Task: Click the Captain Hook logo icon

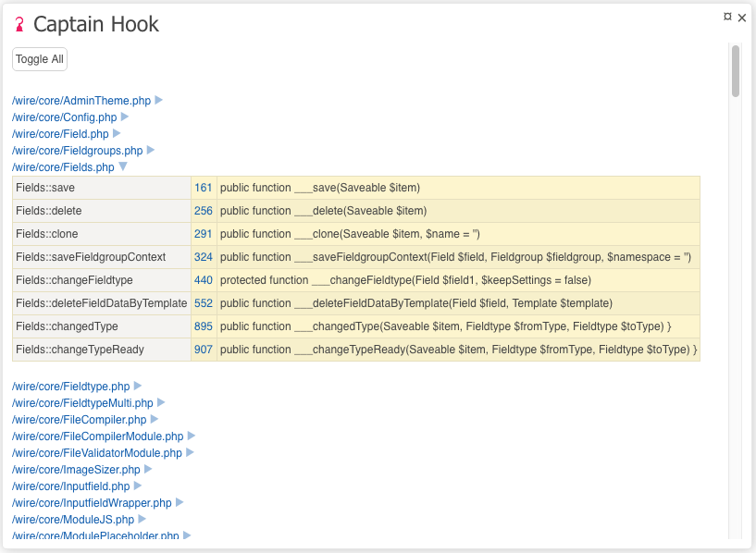Action: click(x=19, y=24)
